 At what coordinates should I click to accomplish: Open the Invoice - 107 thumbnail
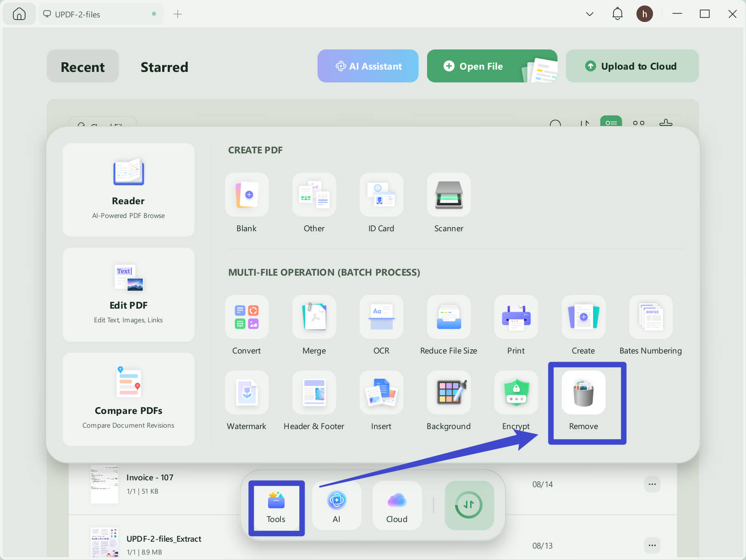click(104, 484)
